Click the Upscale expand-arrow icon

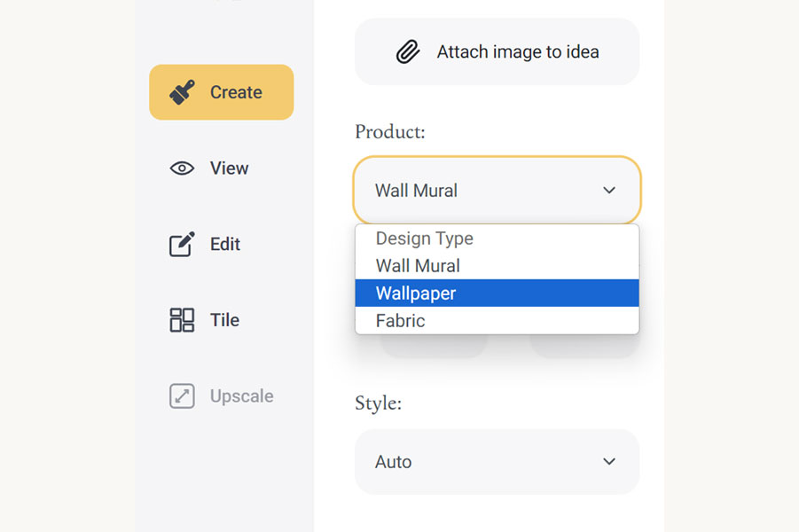tap(182, 396)
